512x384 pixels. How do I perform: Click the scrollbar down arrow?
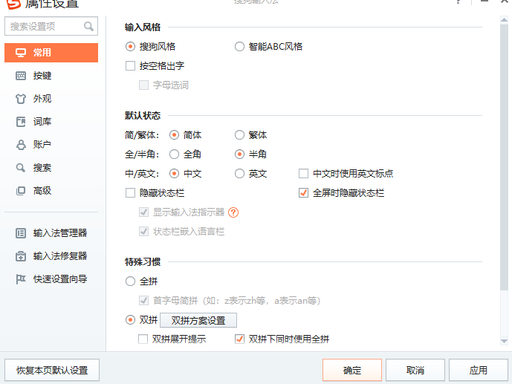pos(504,341)
